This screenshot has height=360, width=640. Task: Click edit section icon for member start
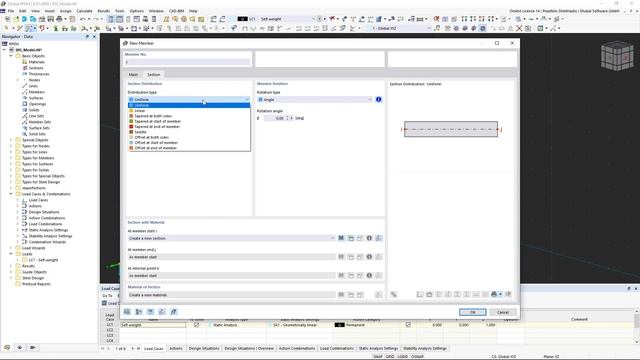(360, 238)
